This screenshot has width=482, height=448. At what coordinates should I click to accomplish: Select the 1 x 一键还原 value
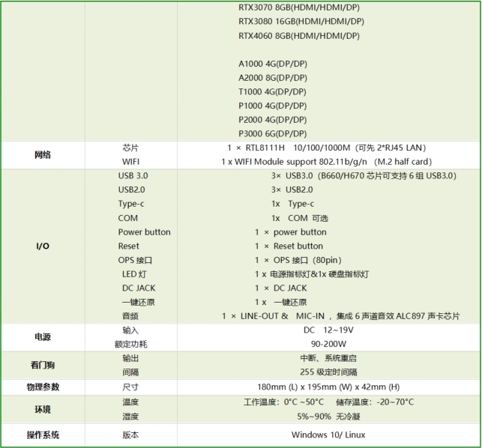point(280,303)
